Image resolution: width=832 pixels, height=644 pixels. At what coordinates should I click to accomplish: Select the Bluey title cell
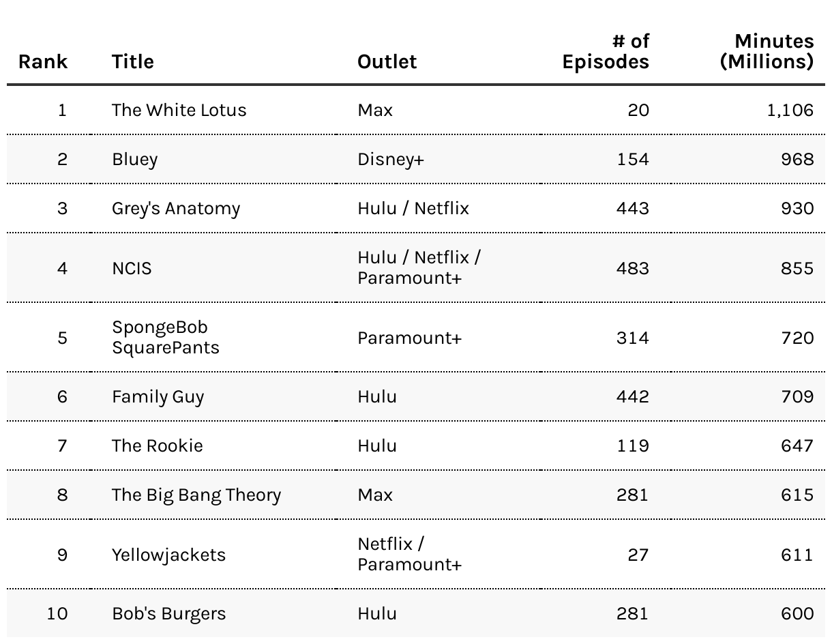[x=135, y=159]
